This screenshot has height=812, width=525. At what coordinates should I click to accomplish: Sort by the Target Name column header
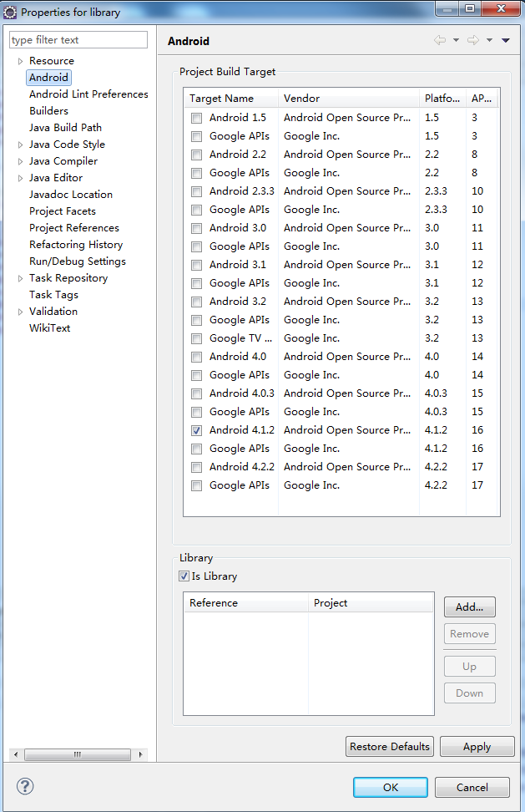point(231,99)
